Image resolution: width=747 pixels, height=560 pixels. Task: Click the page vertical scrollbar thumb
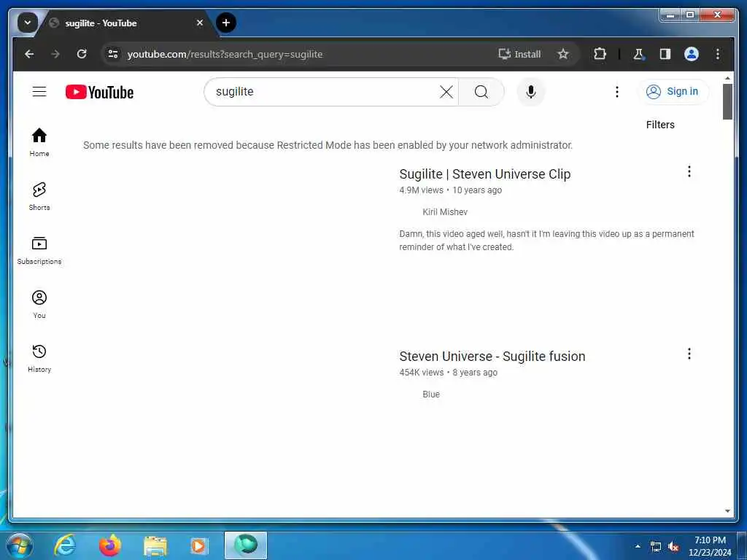point(727,101)
